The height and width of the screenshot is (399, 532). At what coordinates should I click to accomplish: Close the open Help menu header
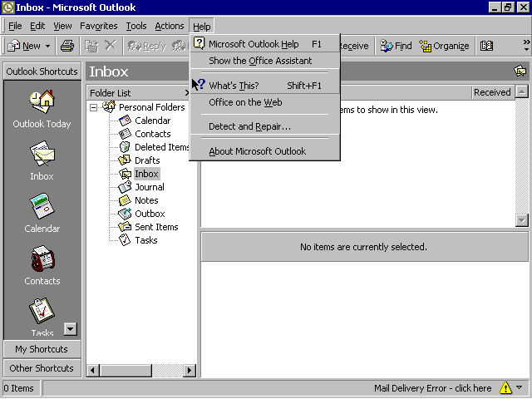click(x=201, y=27)
